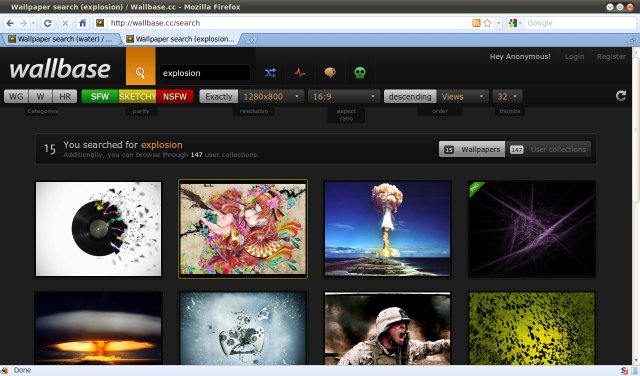
Task: Click Firefox forward arrow button
Action: [x=24, y=23]
